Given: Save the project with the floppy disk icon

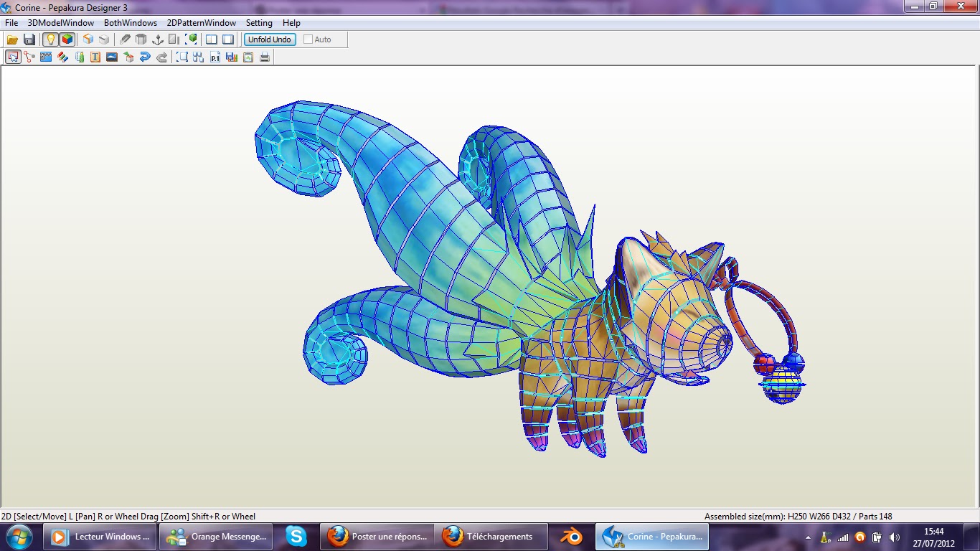Looking at the screenshot, I should pos(29,39).
